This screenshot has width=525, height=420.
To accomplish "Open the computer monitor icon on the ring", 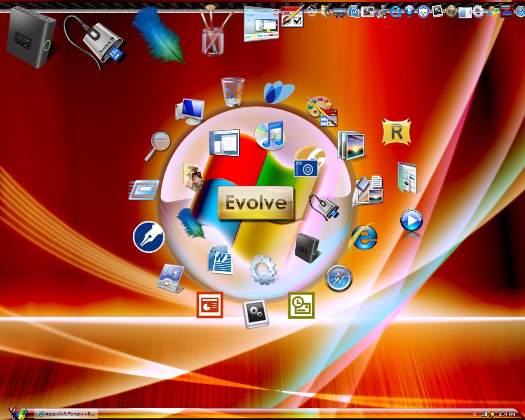I will (x=190, y=111).
